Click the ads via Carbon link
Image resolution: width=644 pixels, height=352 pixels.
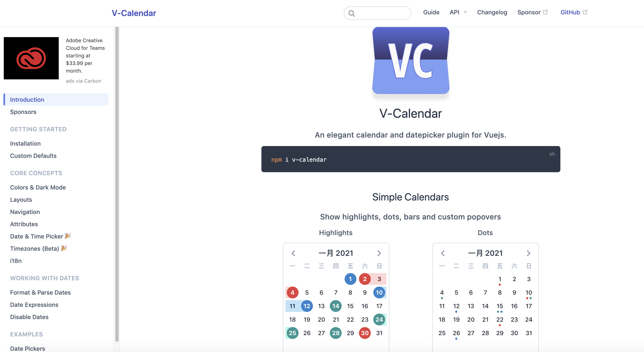click(x=83, y=81)
